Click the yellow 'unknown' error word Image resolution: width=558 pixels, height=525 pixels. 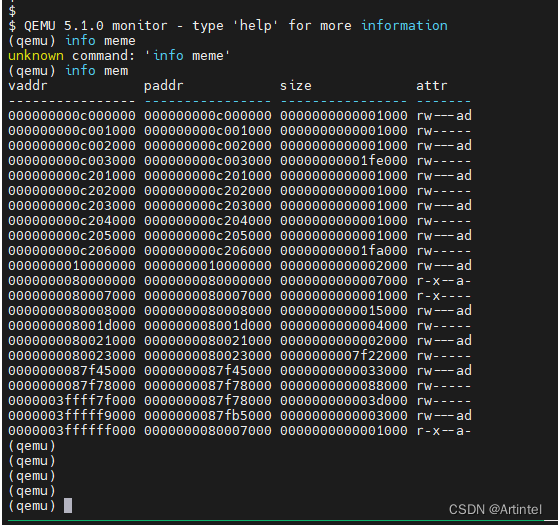pyautogui.click(x=36, y=56)
